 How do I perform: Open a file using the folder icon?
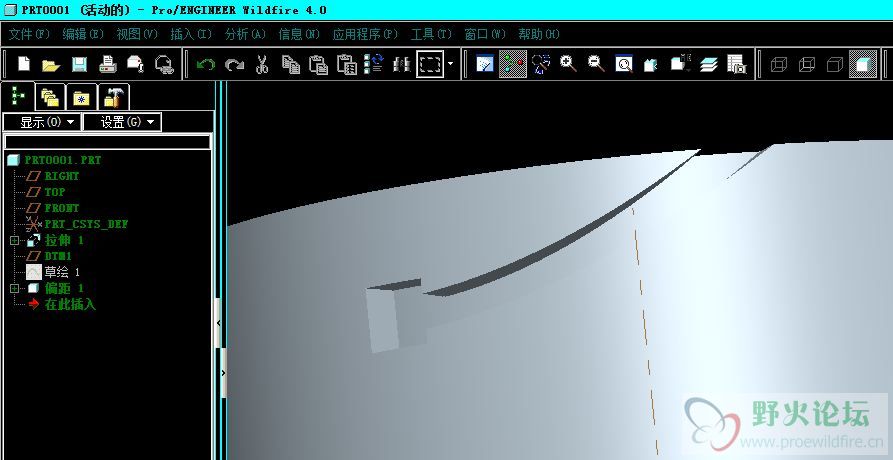(x=51, y=64)
